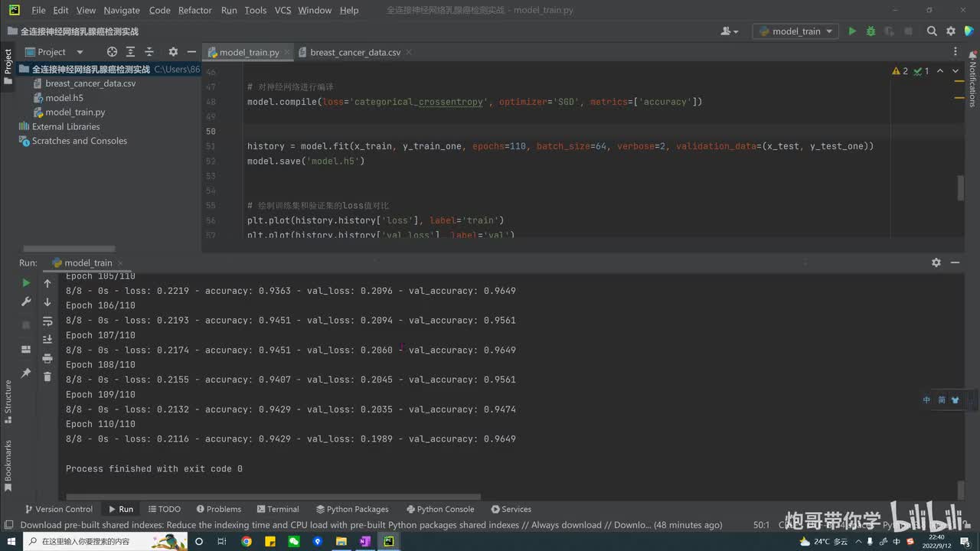
Task: Open the model_train run configuration dropdown
Action: pos(796,31)
